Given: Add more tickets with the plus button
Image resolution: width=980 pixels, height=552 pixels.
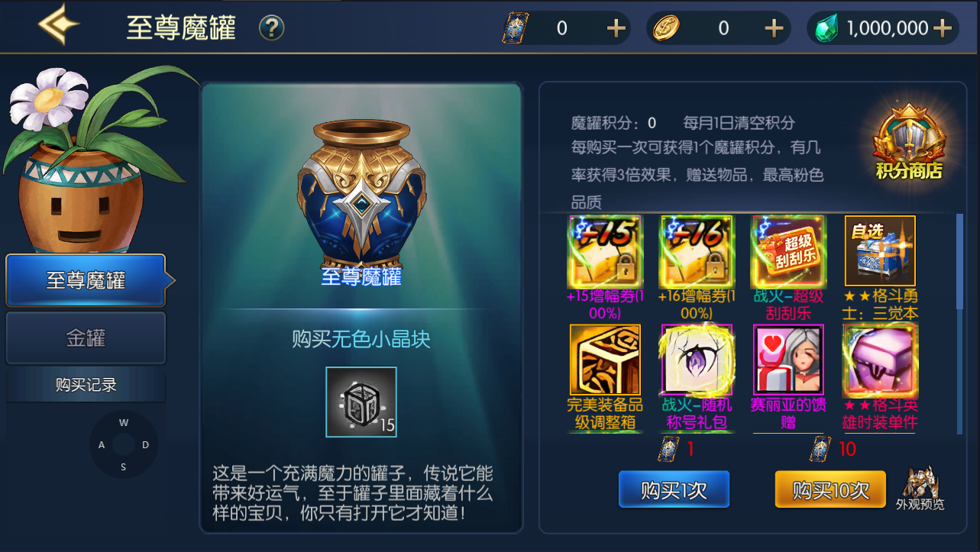Looking at the screenshot, I should [616, 28].
